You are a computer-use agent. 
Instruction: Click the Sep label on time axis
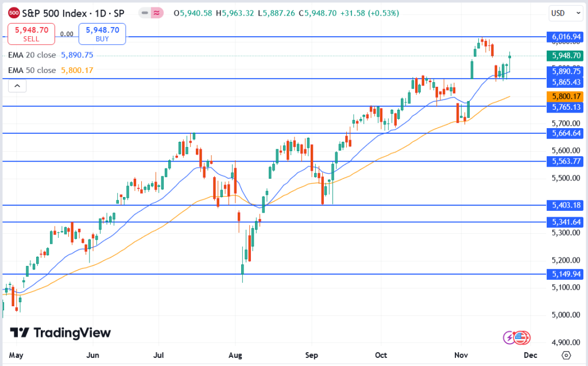tap(311, 355)
